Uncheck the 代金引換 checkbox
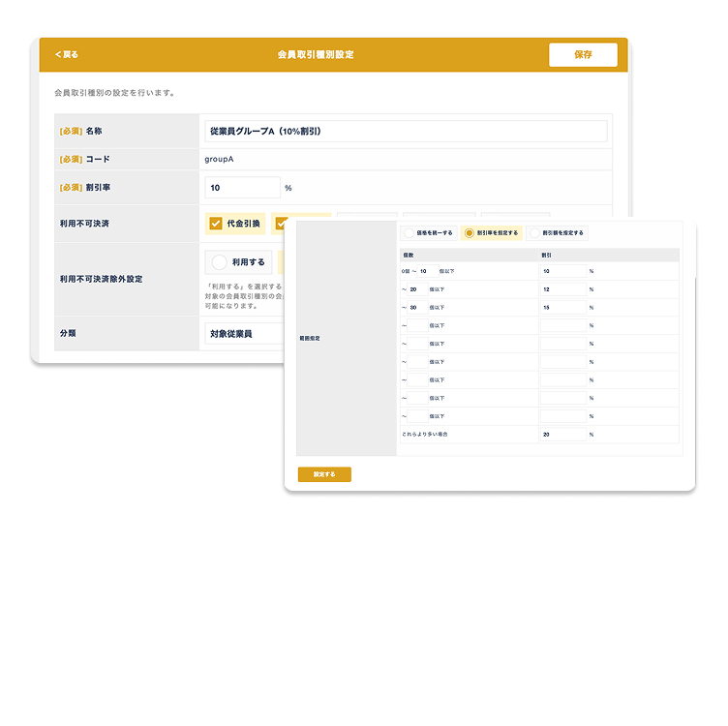 [x=216, y=224]
